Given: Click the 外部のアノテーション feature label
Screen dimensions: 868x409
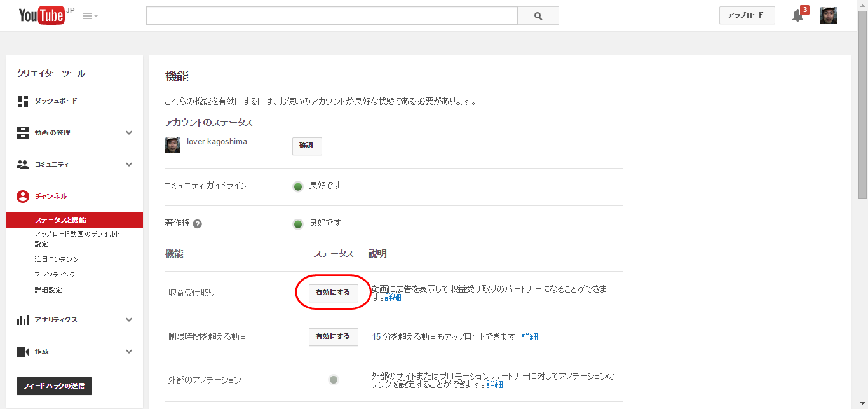Looking at the screenshot, I should point(205,380).
